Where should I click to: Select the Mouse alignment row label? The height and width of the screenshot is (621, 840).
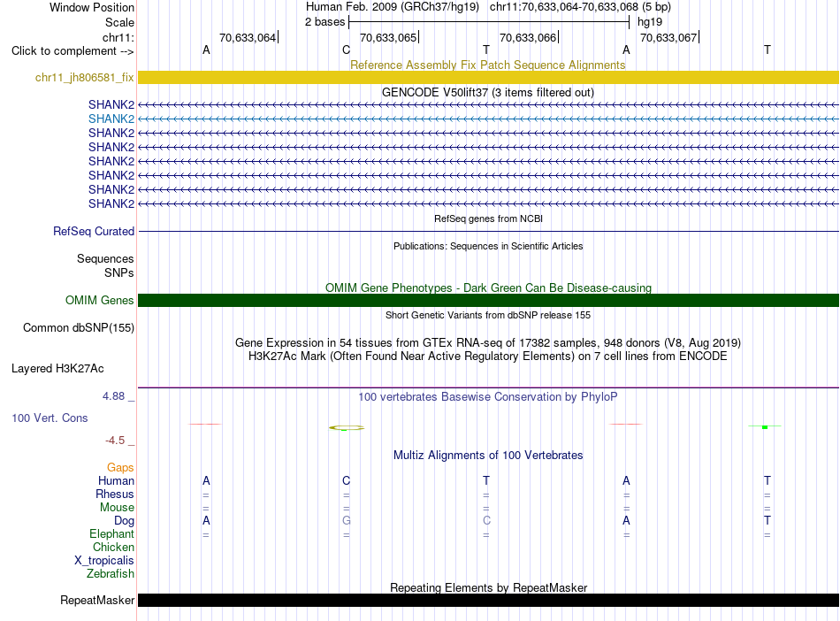[117, 508]
